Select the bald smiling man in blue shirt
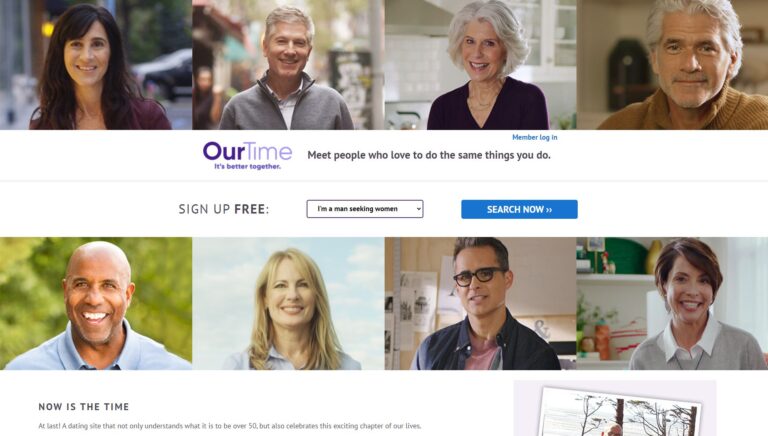 [96, 303]
